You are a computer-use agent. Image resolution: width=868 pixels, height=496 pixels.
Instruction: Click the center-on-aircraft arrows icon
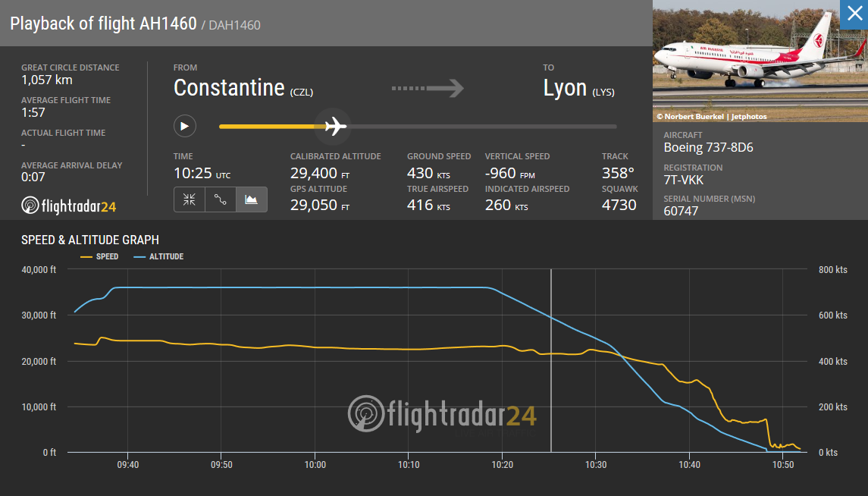[x=190, y=199]
